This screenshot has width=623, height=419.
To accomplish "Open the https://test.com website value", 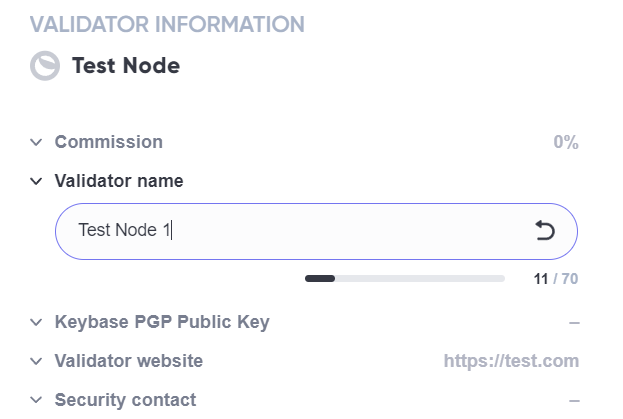I will tap(511, 361).
